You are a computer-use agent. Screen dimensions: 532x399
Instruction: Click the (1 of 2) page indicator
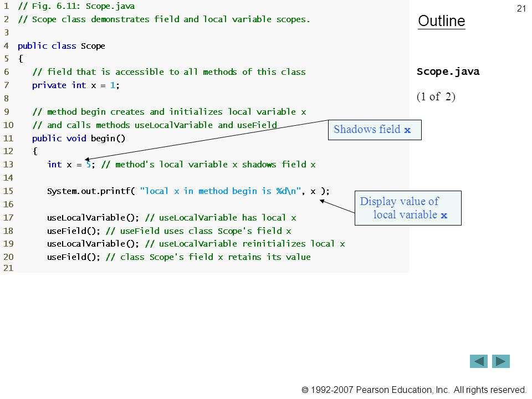click(436, 96)
